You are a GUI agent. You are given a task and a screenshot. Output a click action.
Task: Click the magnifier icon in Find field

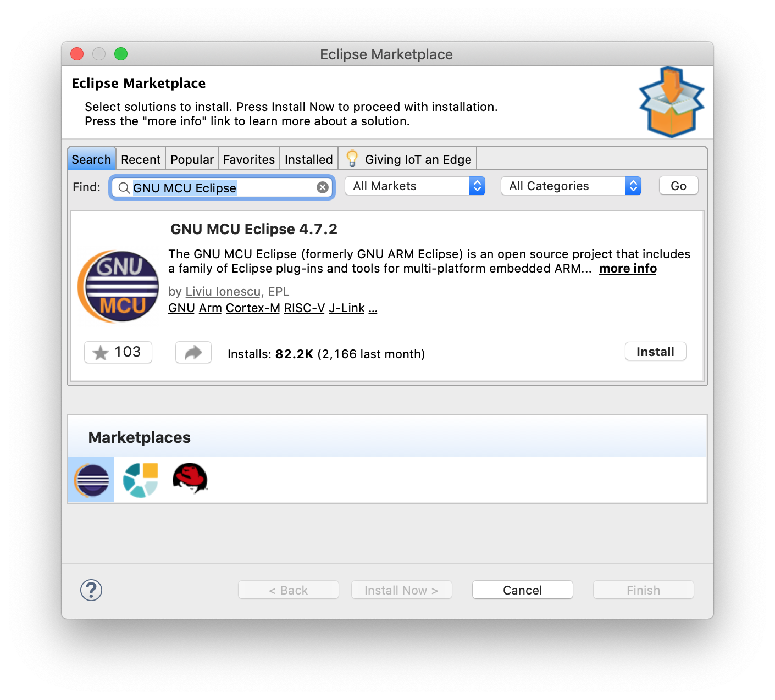[124, 188]
